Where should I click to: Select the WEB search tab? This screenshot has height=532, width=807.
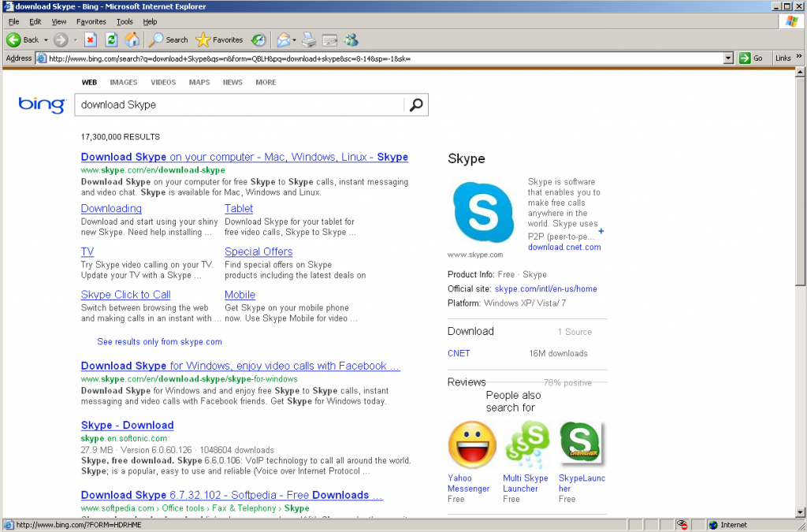[x=89, y=82]
